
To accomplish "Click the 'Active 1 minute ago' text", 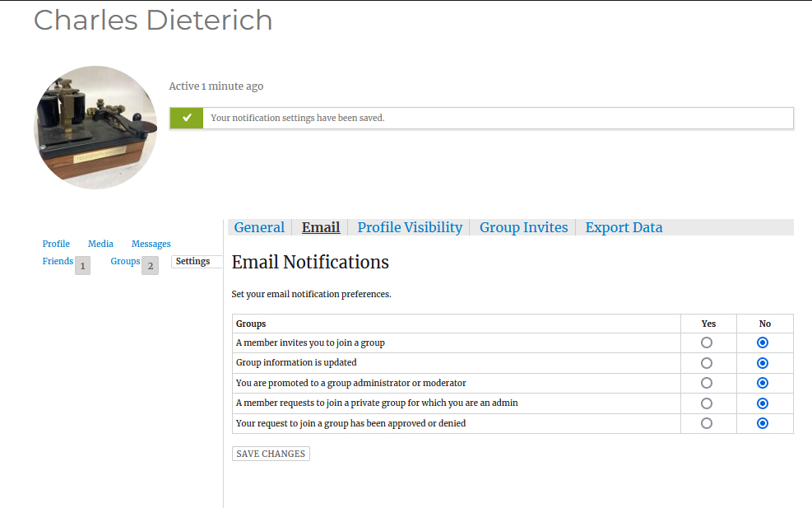I will [216, 86].
